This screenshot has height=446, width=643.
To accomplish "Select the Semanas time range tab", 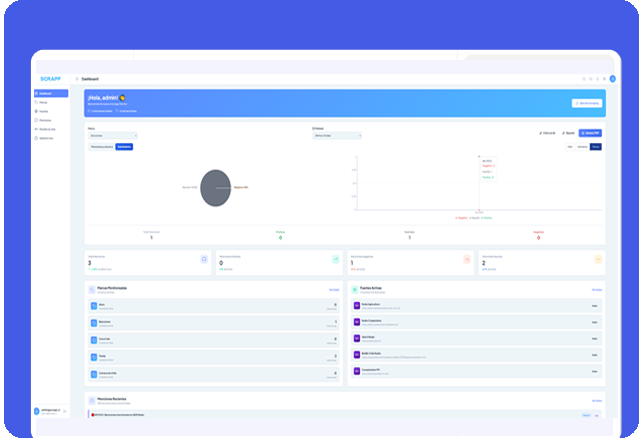I will pyautogui.click(x=582, y=147).
